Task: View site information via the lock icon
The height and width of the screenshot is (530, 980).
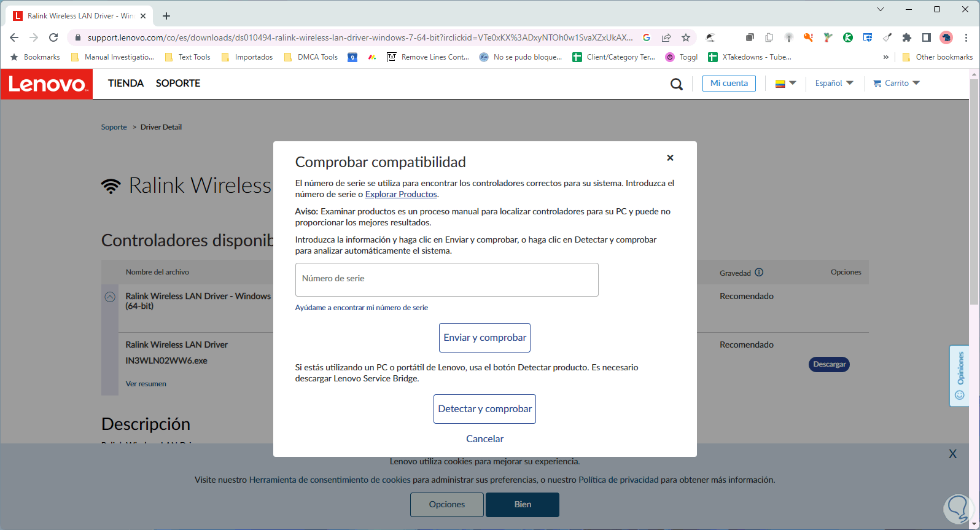Action: click(x=77, y=37)
